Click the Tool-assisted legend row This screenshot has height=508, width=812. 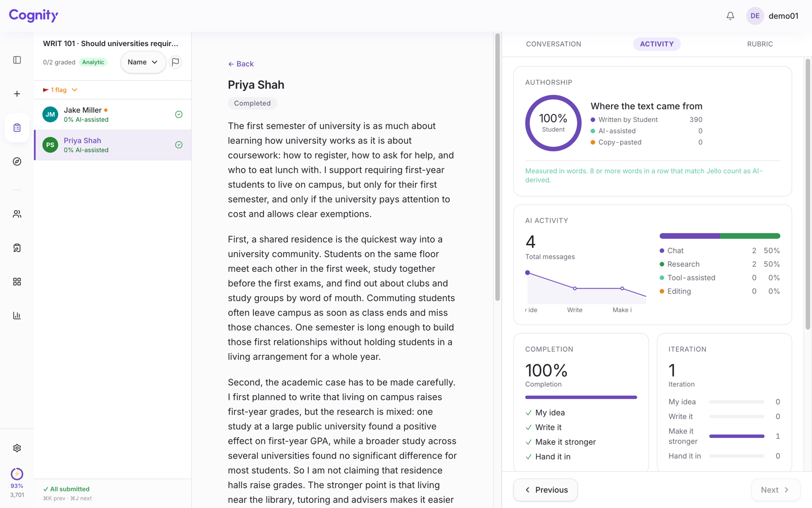720,278
